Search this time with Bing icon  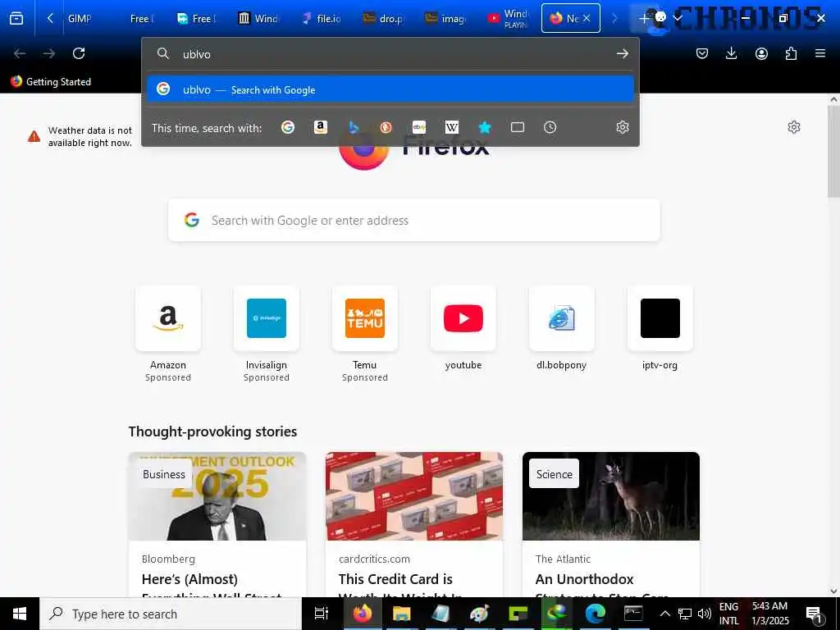pyautogui.click(x=353, y=127)
